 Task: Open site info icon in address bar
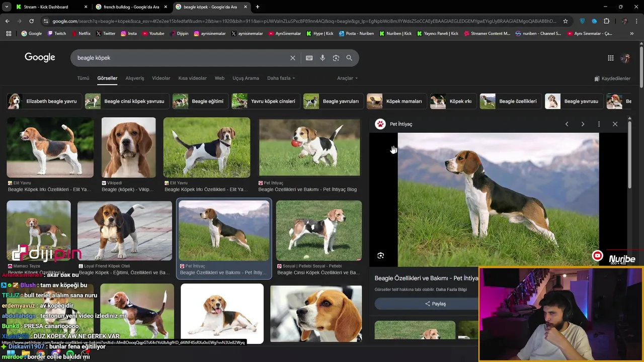coord(46,21)
